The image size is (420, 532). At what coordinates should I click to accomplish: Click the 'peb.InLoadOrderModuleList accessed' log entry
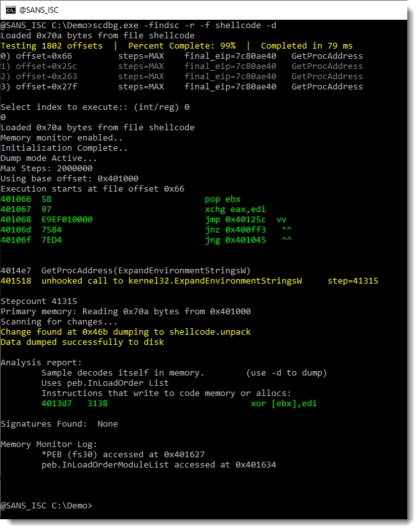click(158, 465)
